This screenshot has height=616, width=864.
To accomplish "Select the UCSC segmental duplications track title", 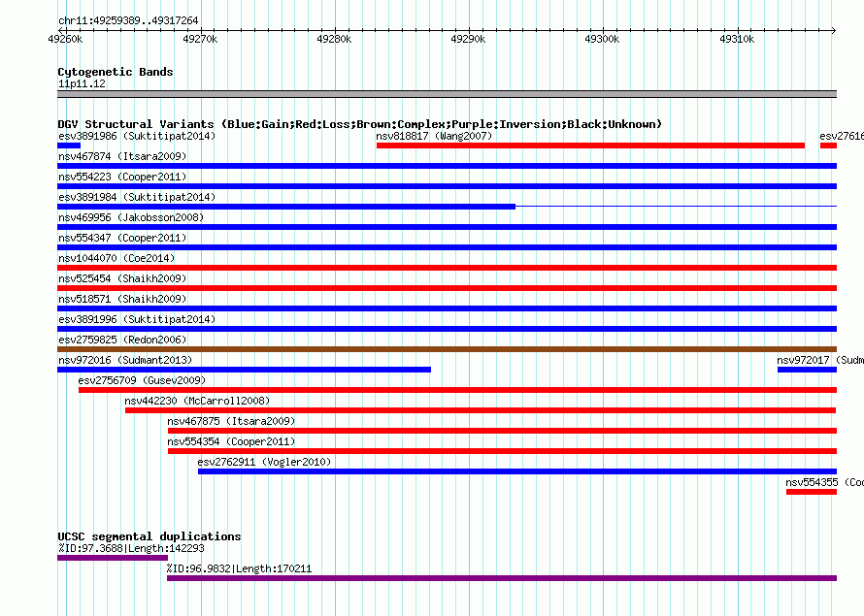I will (x=150, y=536).
